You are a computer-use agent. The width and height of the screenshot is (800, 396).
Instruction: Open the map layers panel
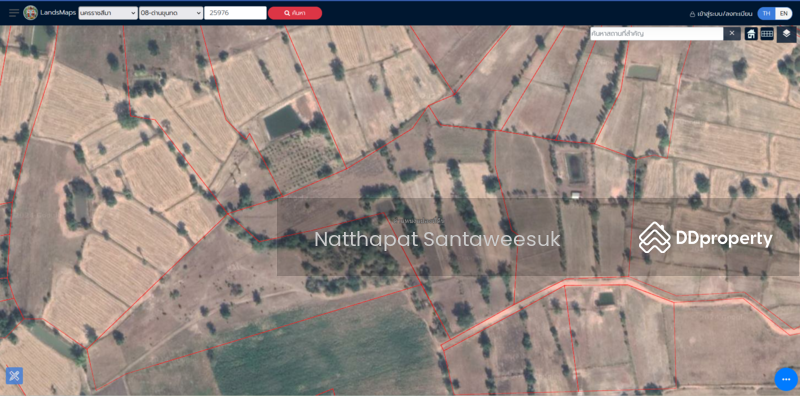(x=786, y=34)
